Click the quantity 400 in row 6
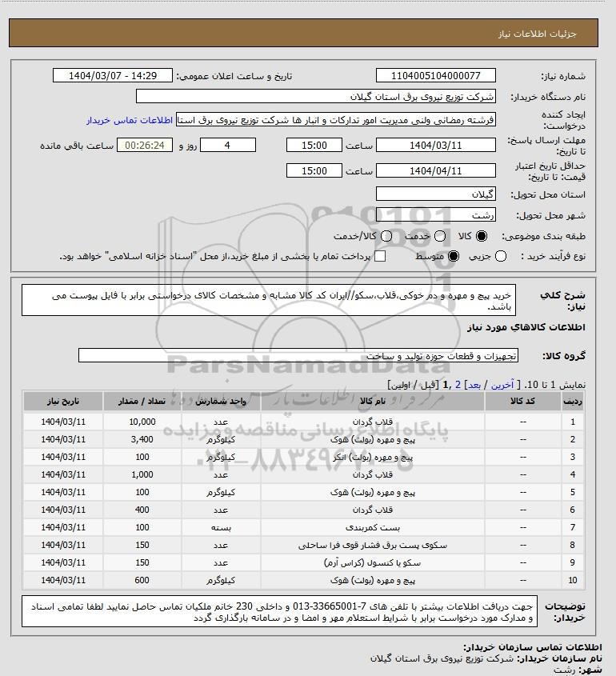The image size is (616, 676). point(142,510)
